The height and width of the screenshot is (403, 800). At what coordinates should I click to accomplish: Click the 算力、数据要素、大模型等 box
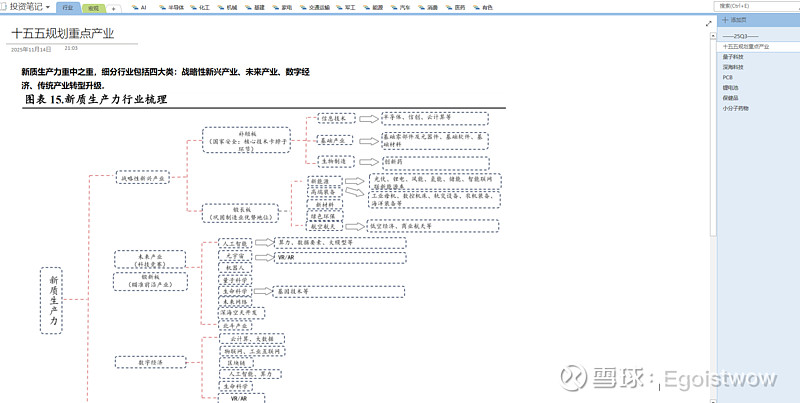coord(340,243)
